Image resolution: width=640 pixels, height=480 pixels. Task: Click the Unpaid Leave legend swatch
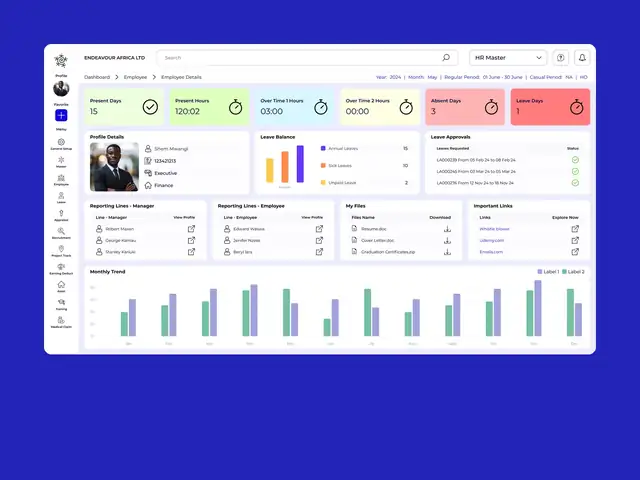[323, 183]
